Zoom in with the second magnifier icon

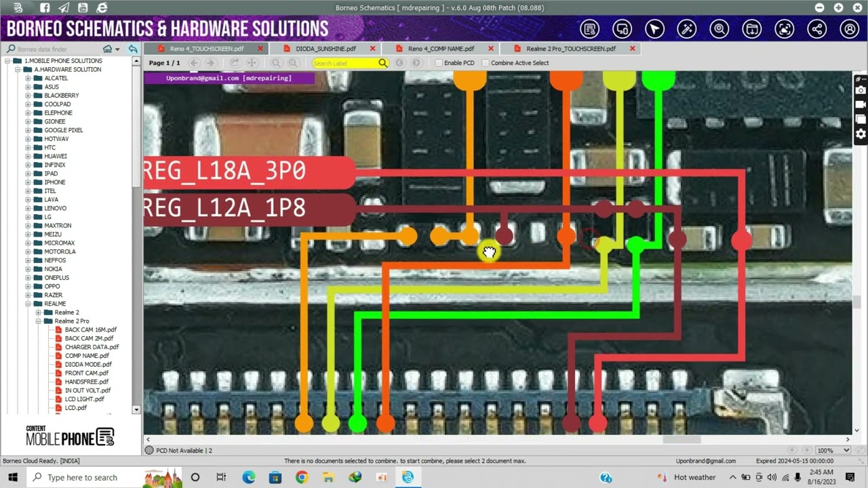[x=293, y=63]
